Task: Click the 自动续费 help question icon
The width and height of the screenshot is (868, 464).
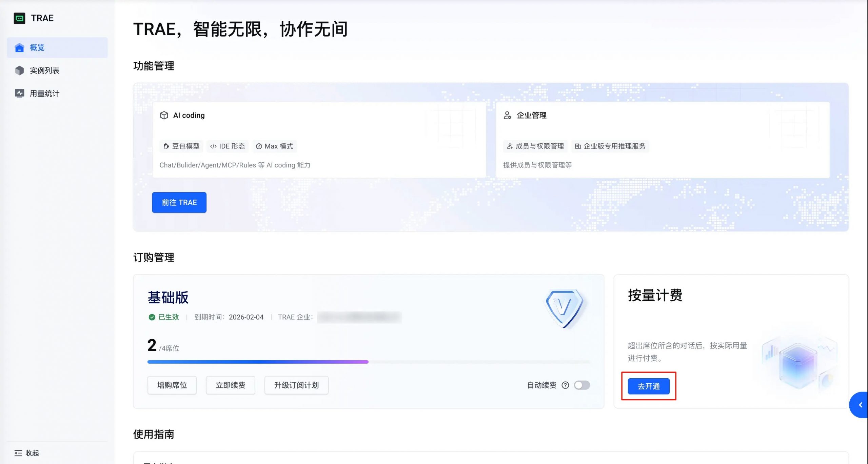Action: point(565,385)
